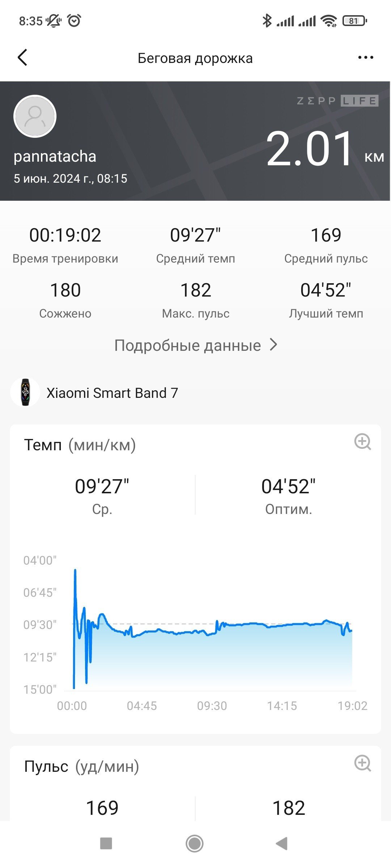Zoom in on the Пульс chart
Image resolution: width=391 pixels, height=868 pixels.
click(x=362, y=763)
